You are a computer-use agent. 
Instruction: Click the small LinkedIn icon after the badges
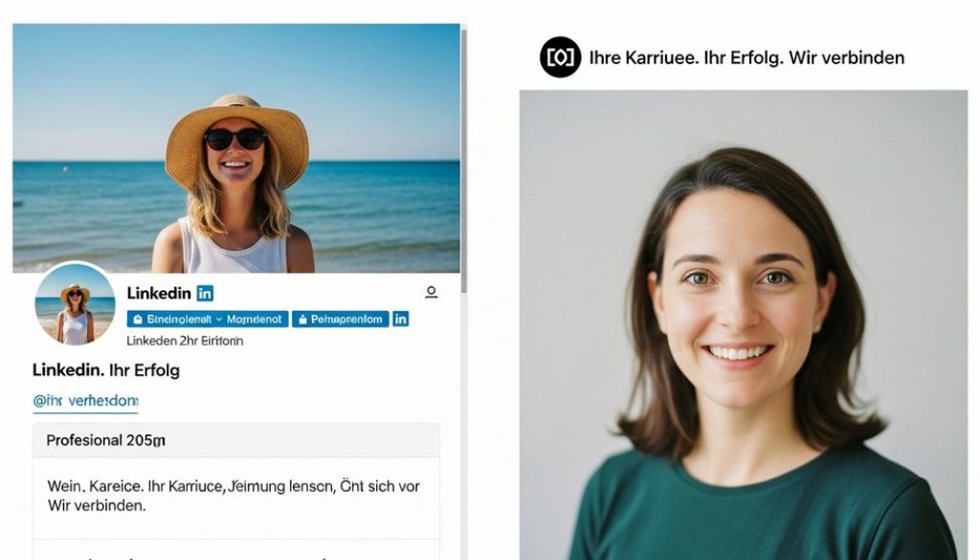click(401, 319)
